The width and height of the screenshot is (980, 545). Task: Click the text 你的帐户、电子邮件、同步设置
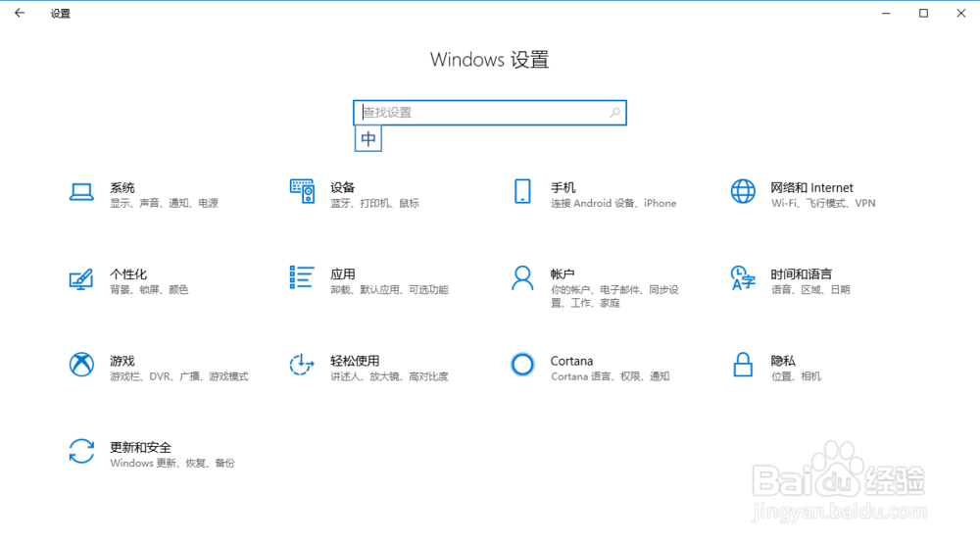[x=614, y=296]
